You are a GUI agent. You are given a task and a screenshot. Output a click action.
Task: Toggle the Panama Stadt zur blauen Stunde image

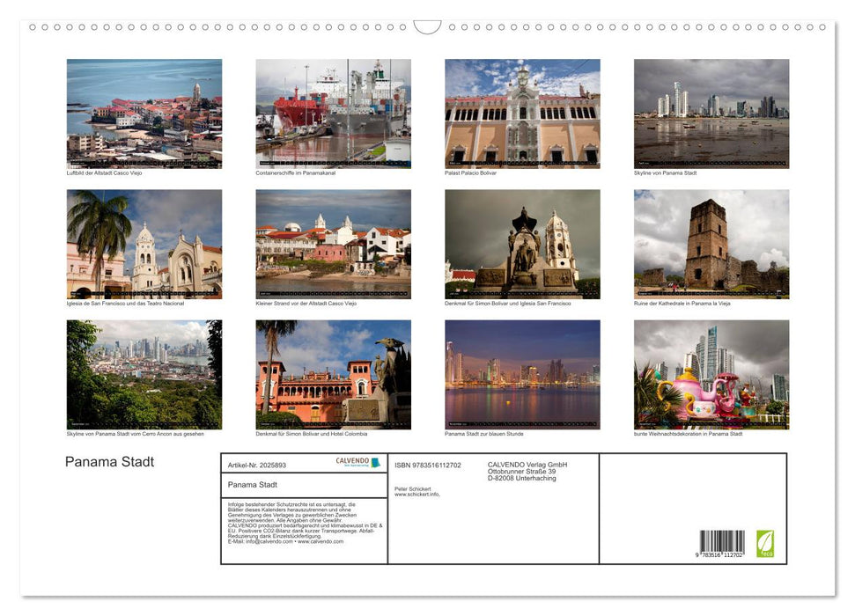(x=520, y=373)
